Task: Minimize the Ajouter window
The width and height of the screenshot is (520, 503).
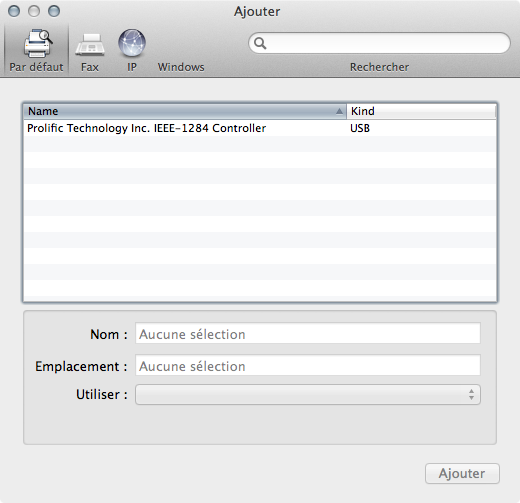Action: [x=34, y=11]
